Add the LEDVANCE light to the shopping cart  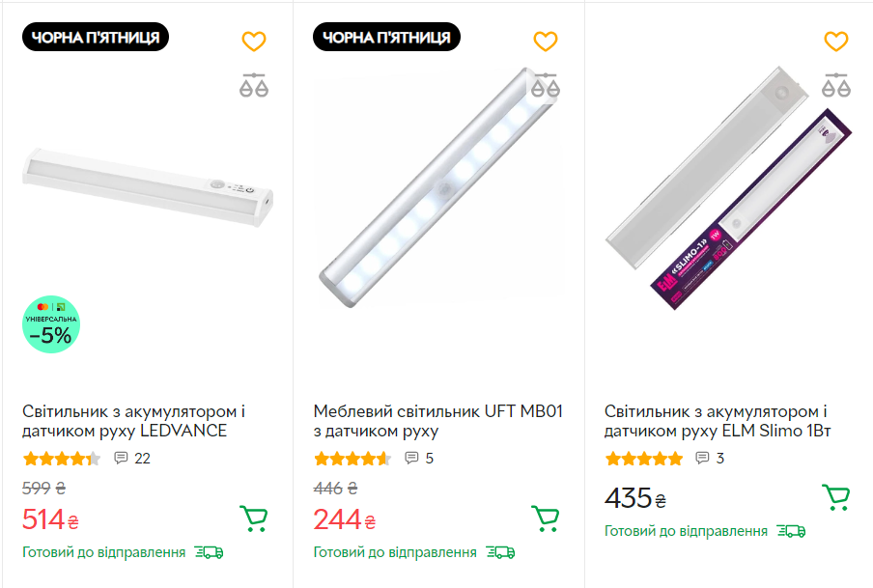[x=253, y=518]
